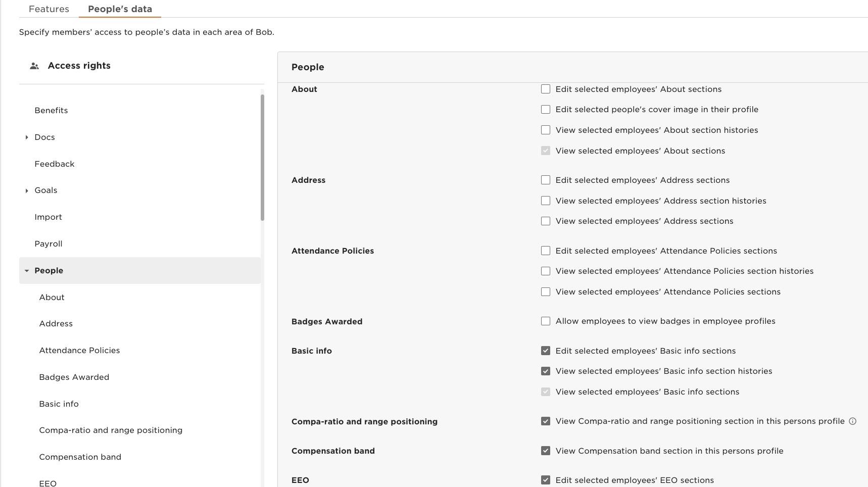Select Feedback in access rights list
The width and height of the screenshot is (868, 487).
[x=54, y=164]
